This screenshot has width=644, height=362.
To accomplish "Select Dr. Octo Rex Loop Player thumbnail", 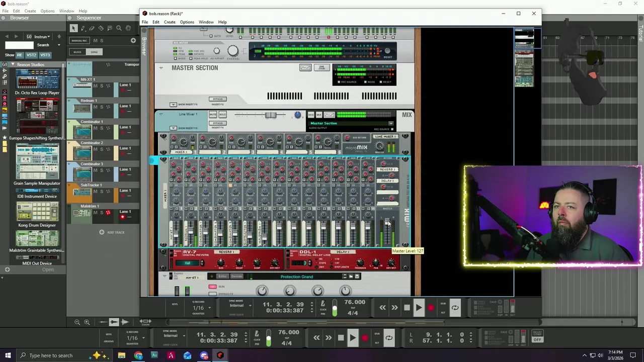I will pos(37,79).
